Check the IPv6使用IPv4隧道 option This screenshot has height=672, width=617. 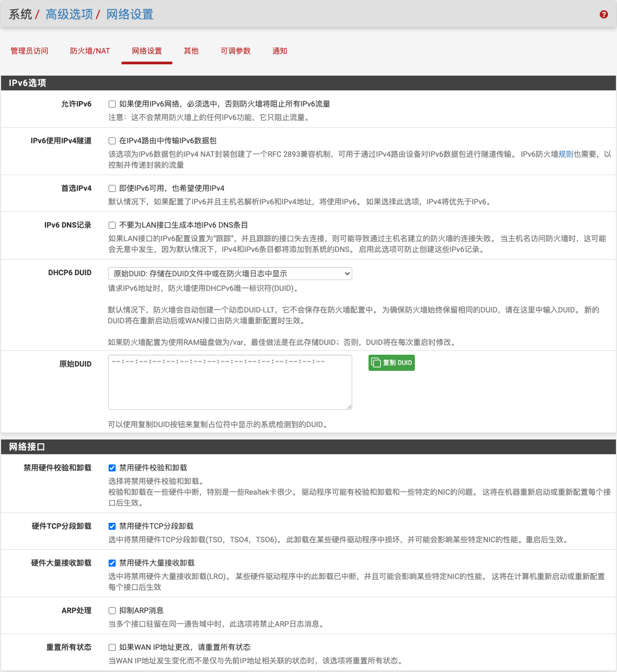112,141
